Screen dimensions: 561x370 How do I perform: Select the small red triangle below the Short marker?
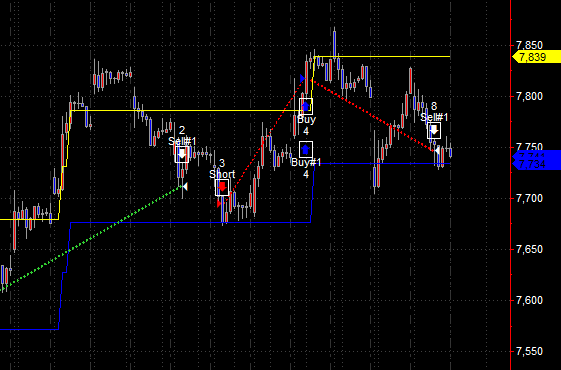220,204
